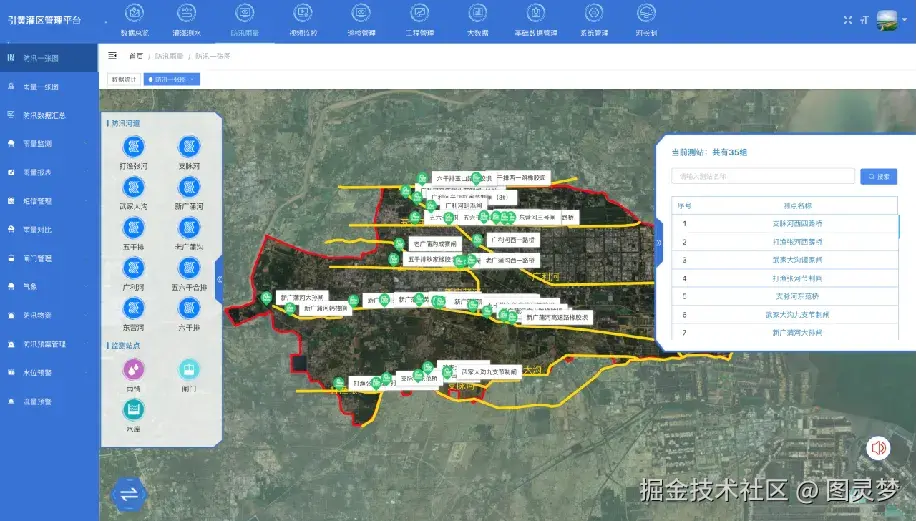Screen dimensions: 917x521
Task: Expand the 雨量监测 sidebar submenu
Action: tap(49, 144)
